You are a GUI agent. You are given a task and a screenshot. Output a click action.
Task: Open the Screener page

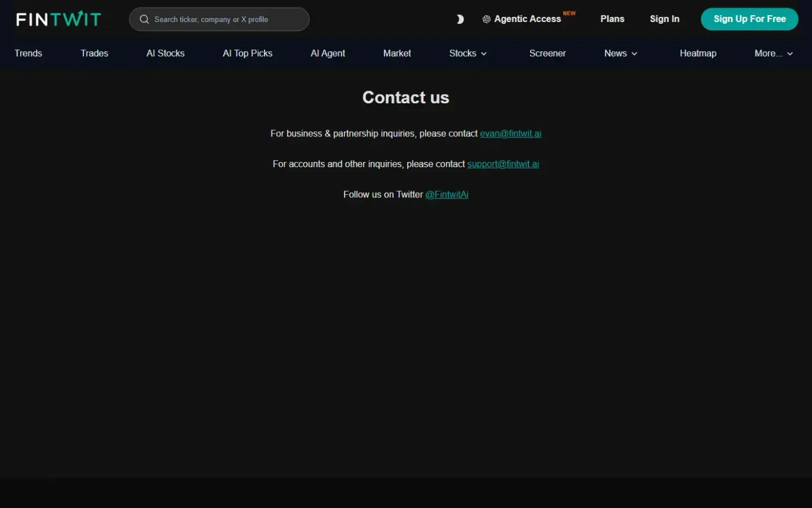pyautogui.click(x=548, y=53)
